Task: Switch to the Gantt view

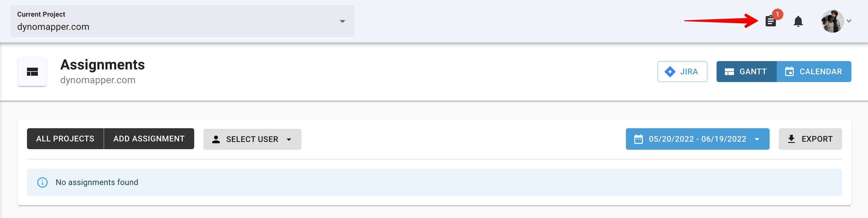Action: [x=746, y=71]
